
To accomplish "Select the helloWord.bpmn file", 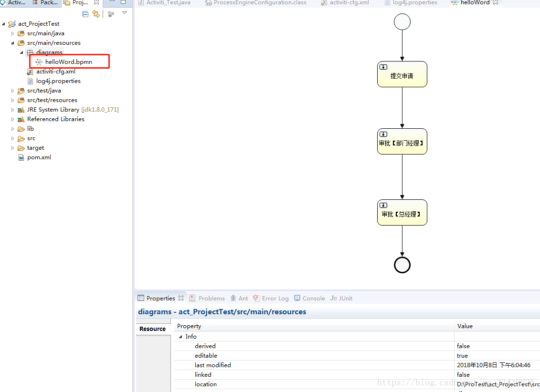I will (69, 62).
